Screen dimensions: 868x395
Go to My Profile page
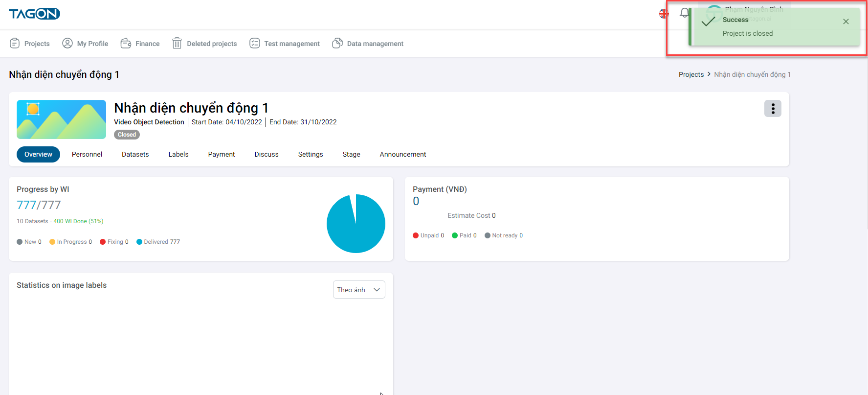pos(85,44)
